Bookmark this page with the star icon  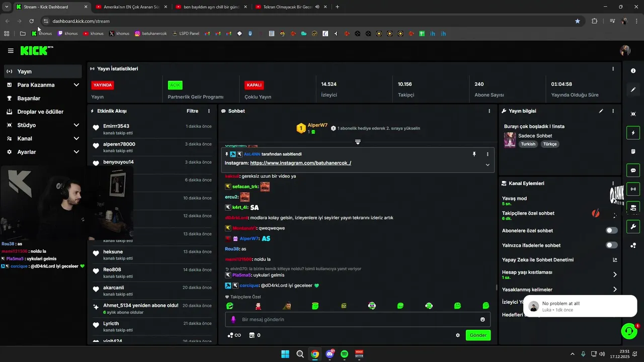578,21
